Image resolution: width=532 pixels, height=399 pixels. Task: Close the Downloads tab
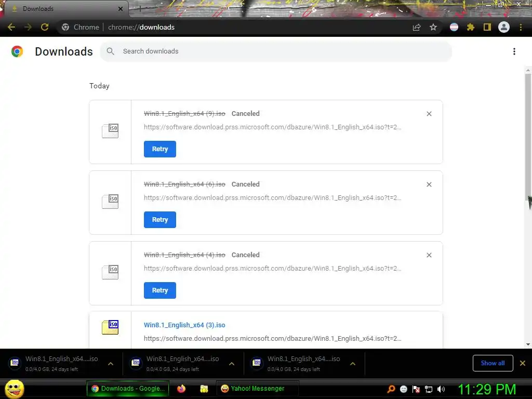[x=121, y=9]
